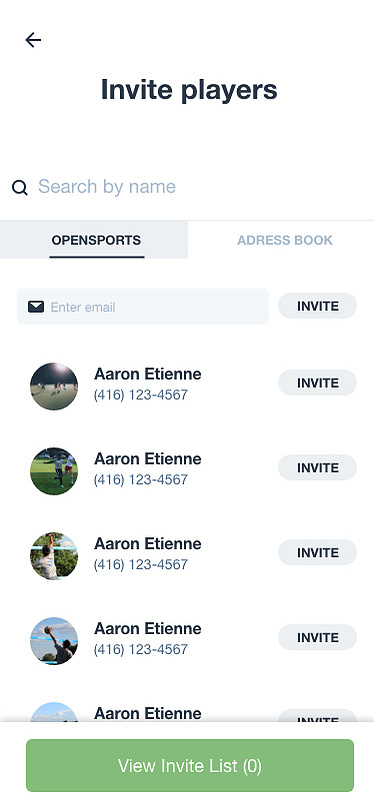Go back with the arrow icon
The height and width of the screenshot is (803, 374).
pyautogui.click(x=33, y=40)
